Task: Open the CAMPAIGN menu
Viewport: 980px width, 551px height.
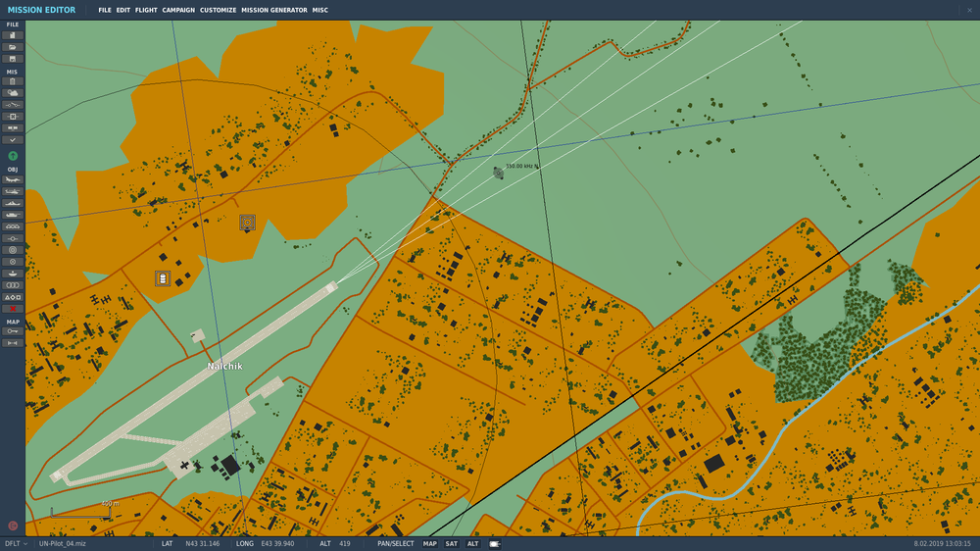Action: [178, 10]
